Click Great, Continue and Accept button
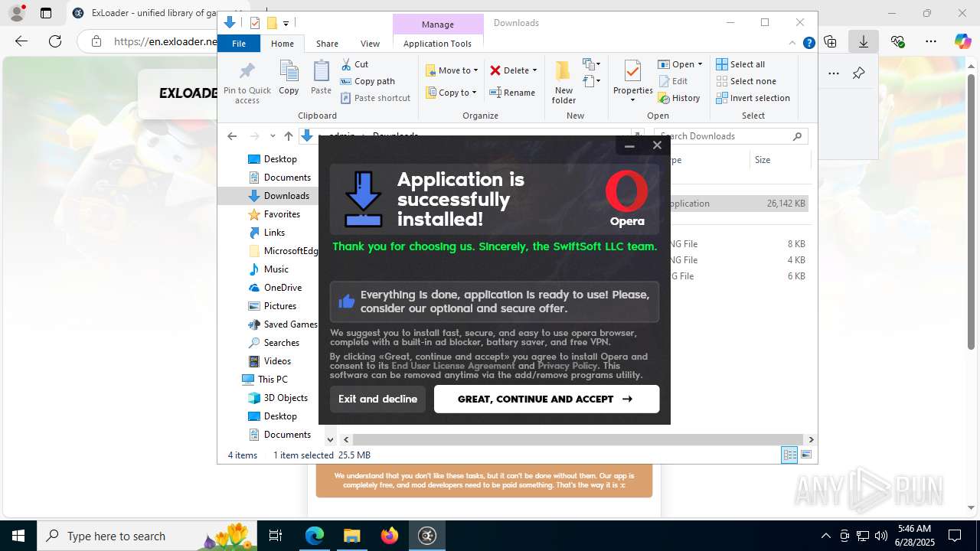The width and height of the screenshot is (980, 551). pyautogui.click(x=547, y=399)
